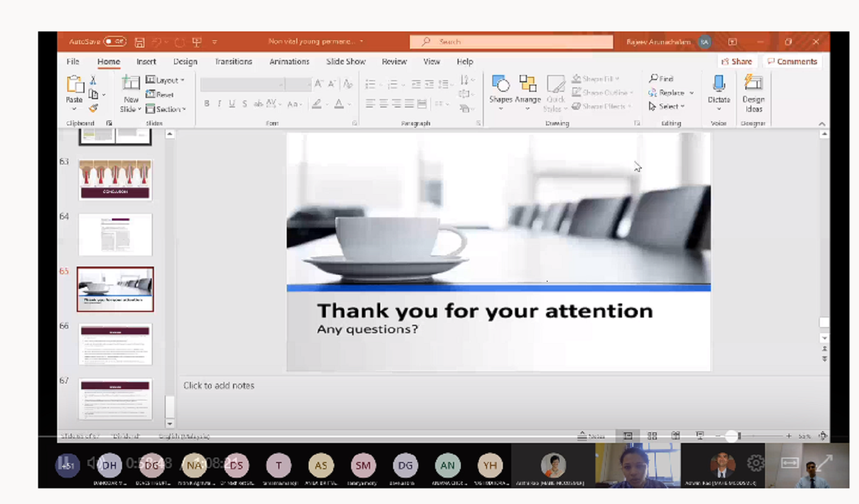Toggle the Notes pane in status bar
The image size is (859, 504).
591,436
